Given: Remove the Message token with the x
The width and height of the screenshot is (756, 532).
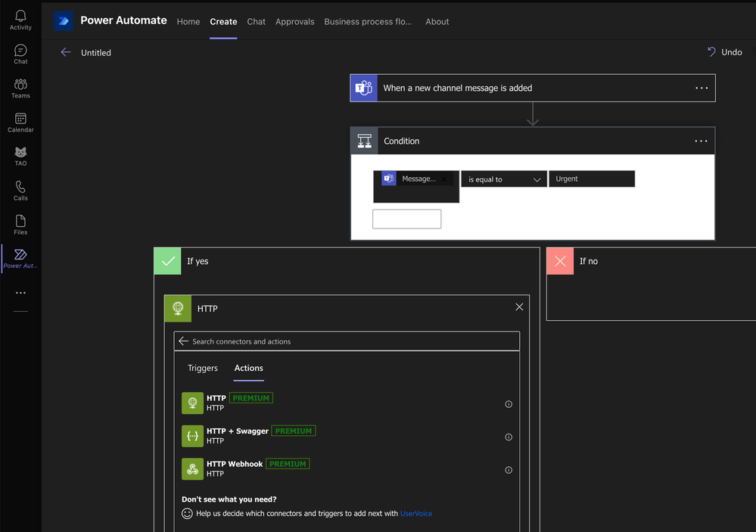Looking at the screenshot, I should point(443,179).
